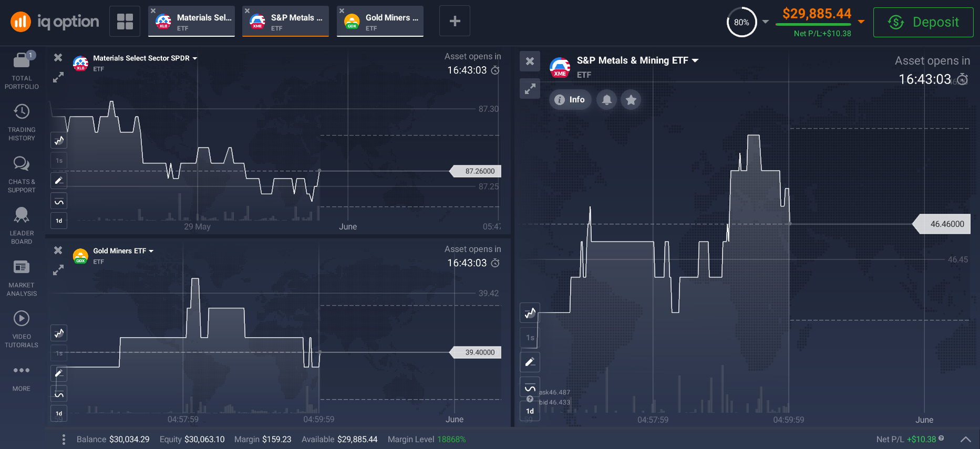Open bottom bar three-dot menu

pos(64,440)
